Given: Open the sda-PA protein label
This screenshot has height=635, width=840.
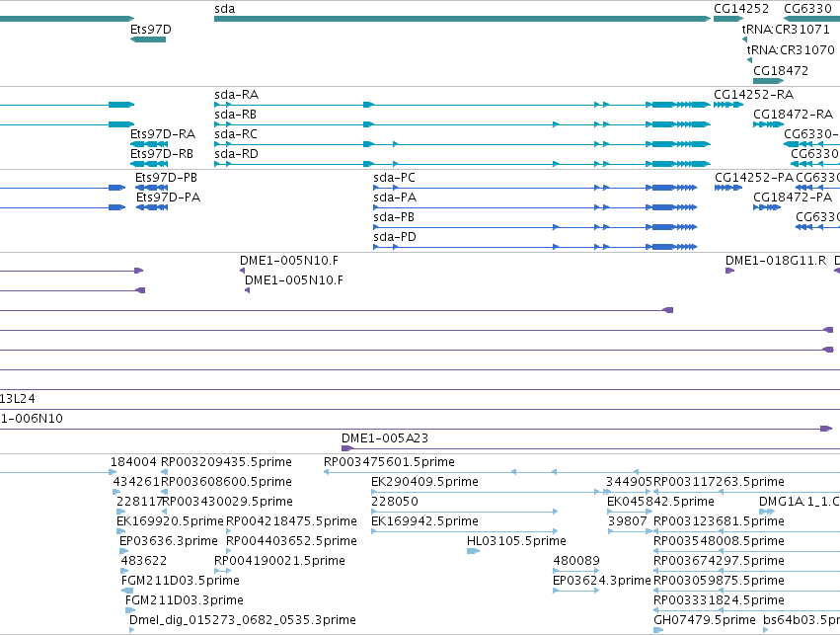Looking at the screenshot, I should pos(395,198).
